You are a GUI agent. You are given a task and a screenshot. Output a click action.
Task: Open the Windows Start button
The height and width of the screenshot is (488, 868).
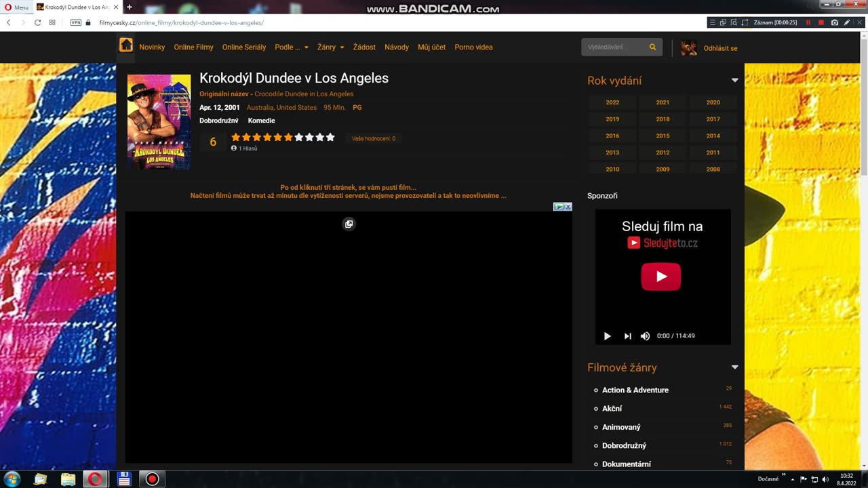coord(12,479)
